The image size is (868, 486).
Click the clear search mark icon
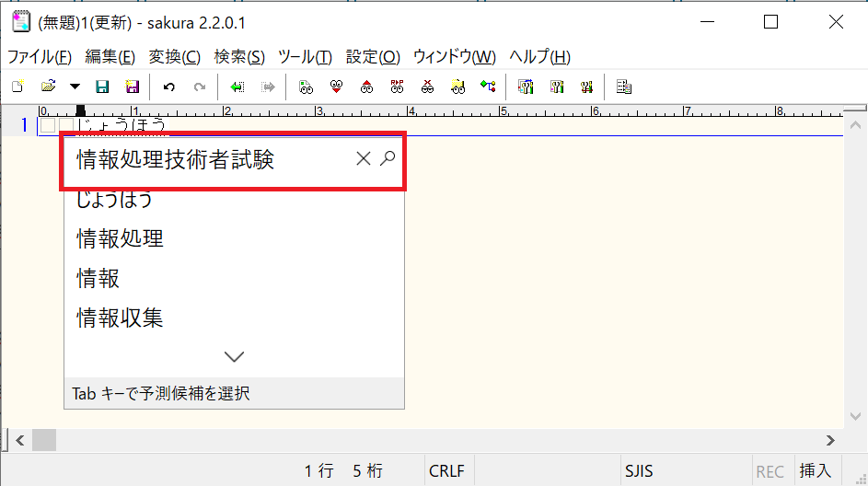pyautogui.click(x=427, y=87)
